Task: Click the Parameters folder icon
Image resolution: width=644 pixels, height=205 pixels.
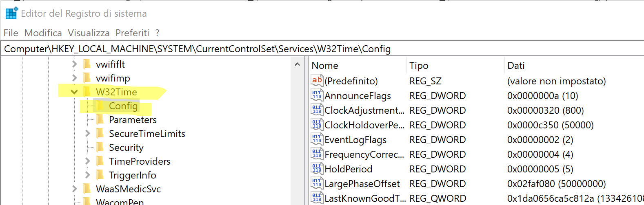Action: [100, 120]
